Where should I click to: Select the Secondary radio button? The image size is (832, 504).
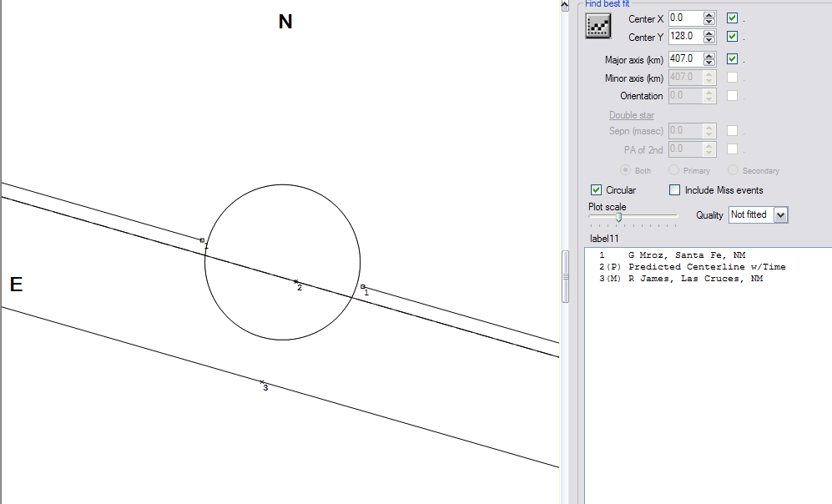733,170
